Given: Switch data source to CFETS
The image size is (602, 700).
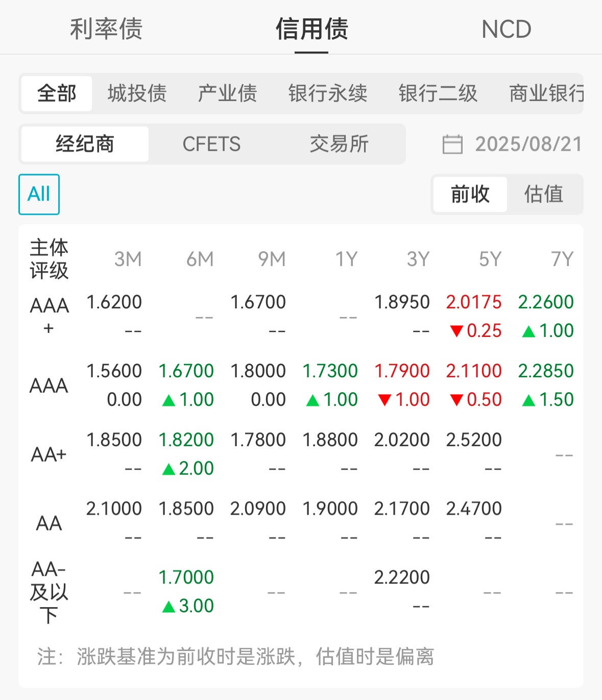Looking at the screenshot, I should 211,144.
